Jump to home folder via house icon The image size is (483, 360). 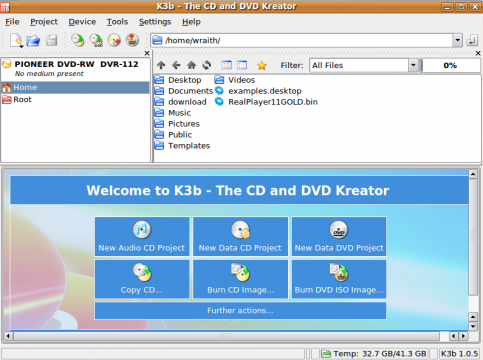pyautogui.click(x=191, y=65)
